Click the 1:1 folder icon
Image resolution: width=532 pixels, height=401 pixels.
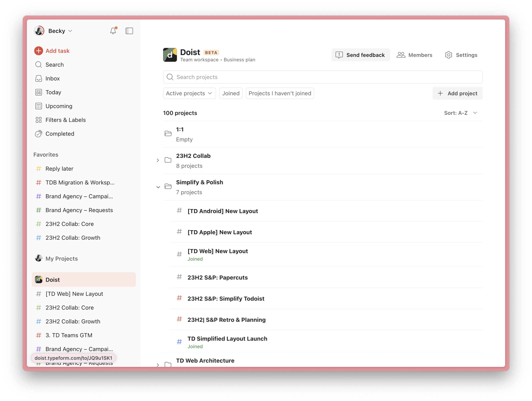(x=168, y=134)
